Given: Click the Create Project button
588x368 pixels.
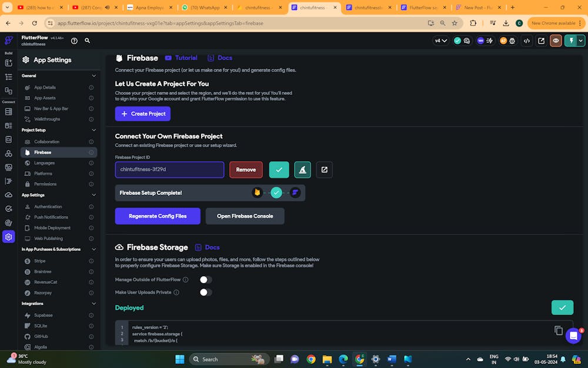Looking at the screenshot, I should pyautogui.click(x=143, y=114).
